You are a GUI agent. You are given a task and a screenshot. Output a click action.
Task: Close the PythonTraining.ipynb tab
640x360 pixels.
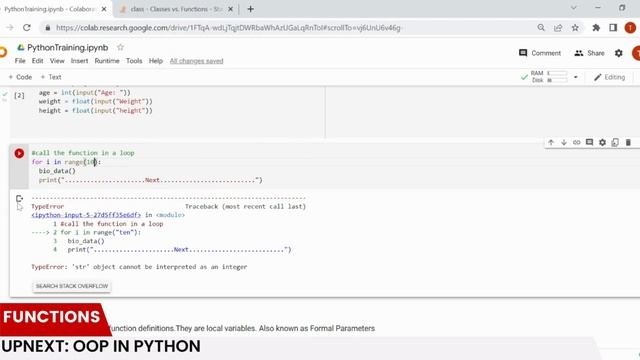tap(104, 9)
